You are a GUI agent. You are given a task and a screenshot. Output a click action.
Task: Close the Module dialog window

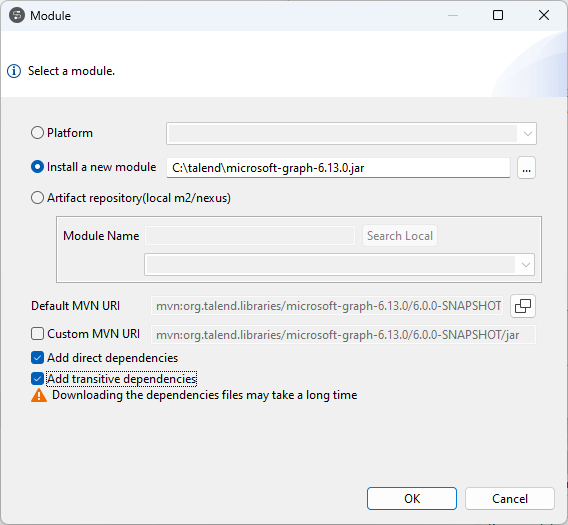pos(544,15)
